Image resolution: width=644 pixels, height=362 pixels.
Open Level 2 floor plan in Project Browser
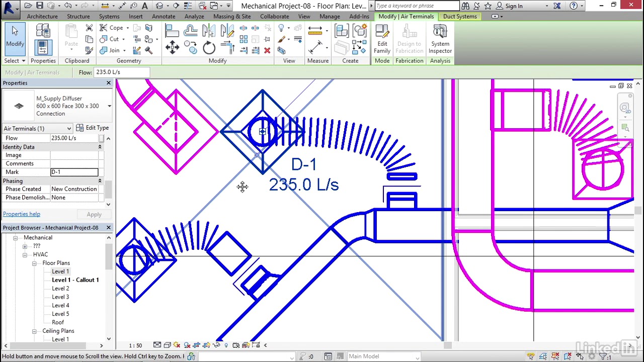tap(60, 289)
